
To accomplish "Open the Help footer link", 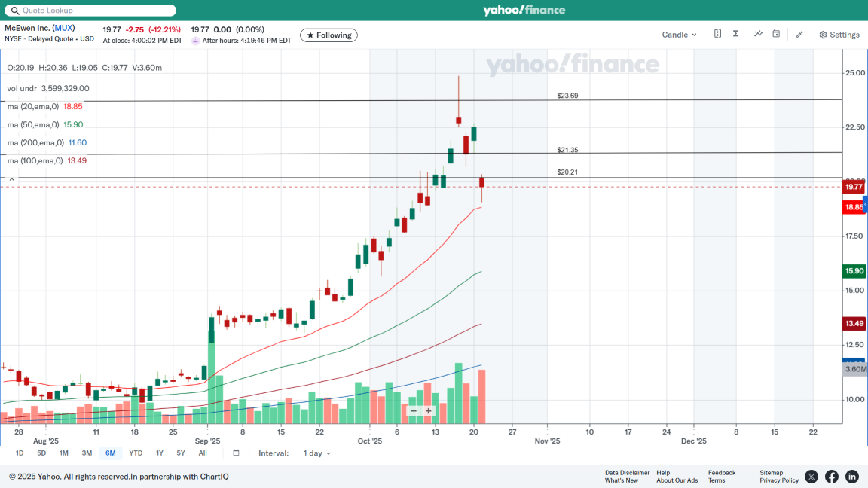I will pos(663,473).
